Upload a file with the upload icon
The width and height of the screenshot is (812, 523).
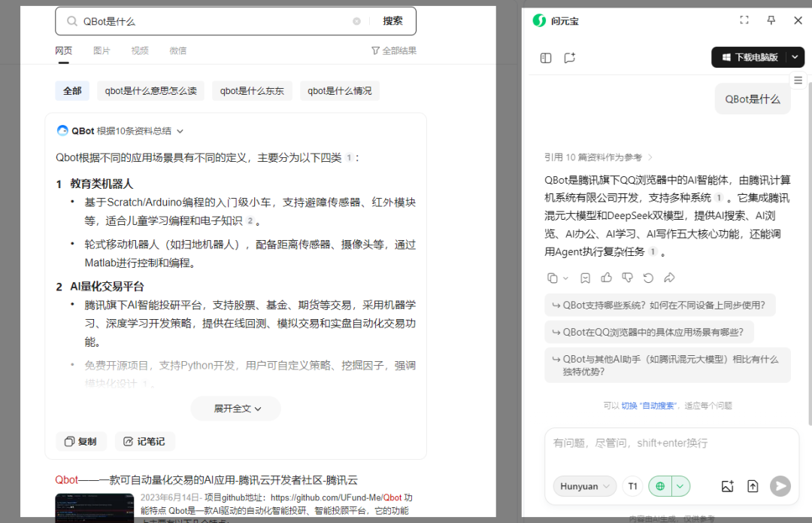click(x=753, y=486)
